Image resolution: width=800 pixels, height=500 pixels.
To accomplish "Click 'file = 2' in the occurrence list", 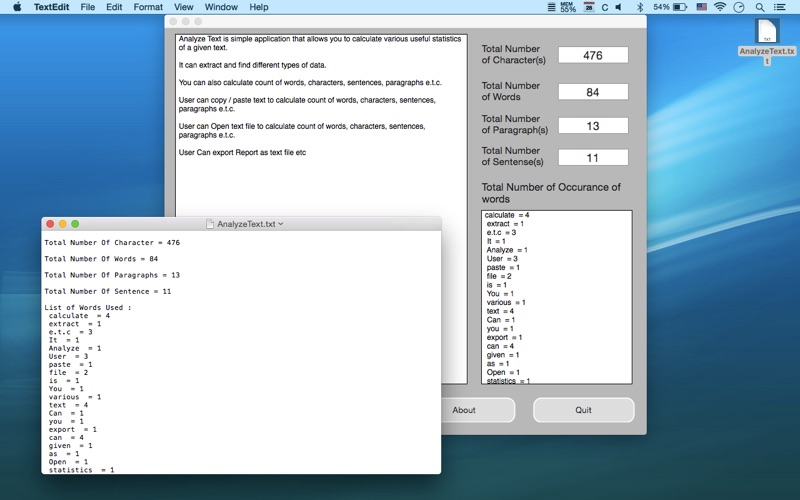I will (x=499, y=276).
